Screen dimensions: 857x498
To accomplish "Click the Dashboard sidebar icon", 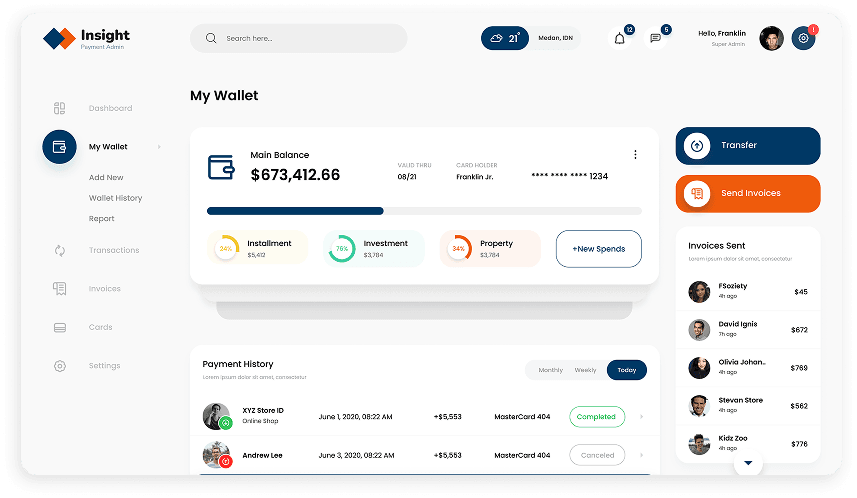I will pyautogui.click(x=60, y=108).
